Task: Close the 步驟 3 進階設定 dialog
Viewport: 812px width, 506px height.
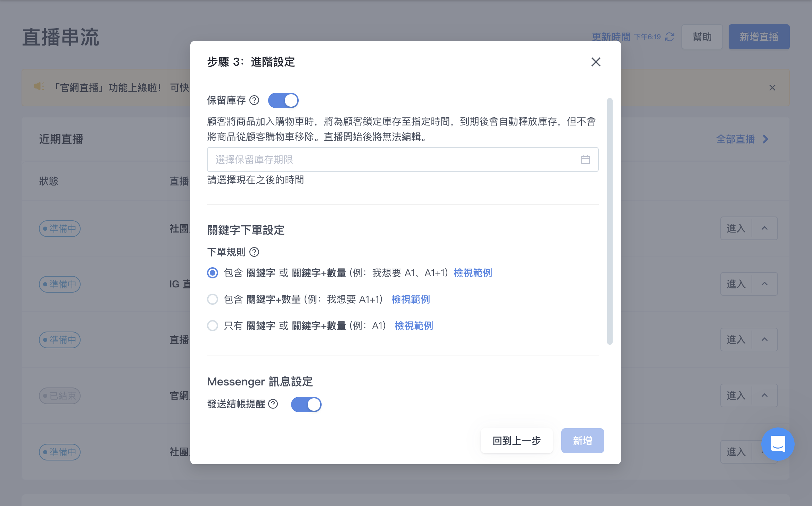Action: 596,62
